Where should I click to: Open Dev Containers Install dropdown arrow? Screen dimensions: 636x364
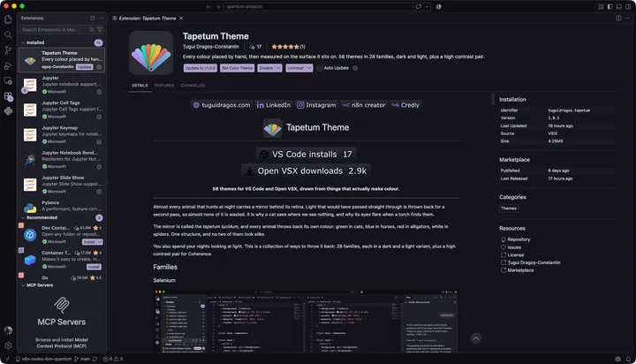[x=100, y=242]
